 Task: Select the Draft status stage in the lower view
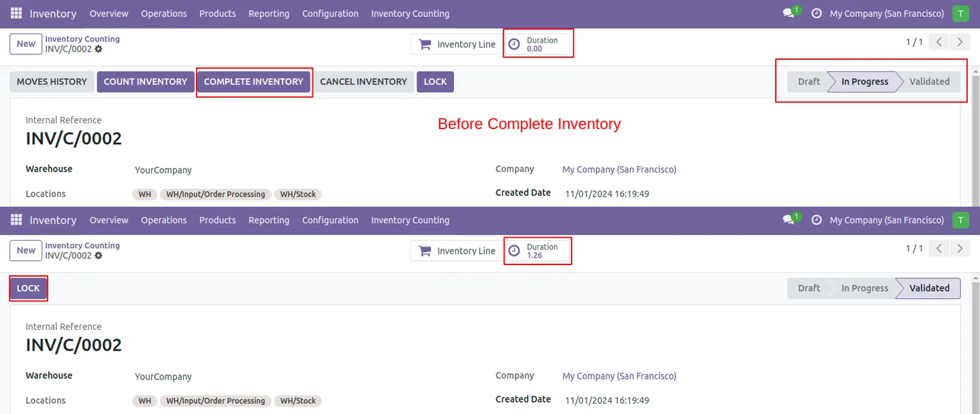click(x=809, y=288)
